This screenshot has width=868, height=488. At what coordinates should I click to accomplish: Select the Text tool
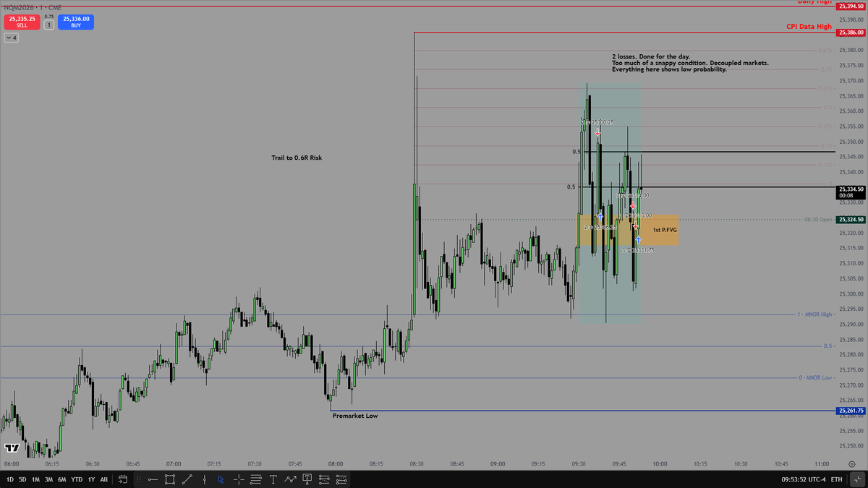[273, 479]
